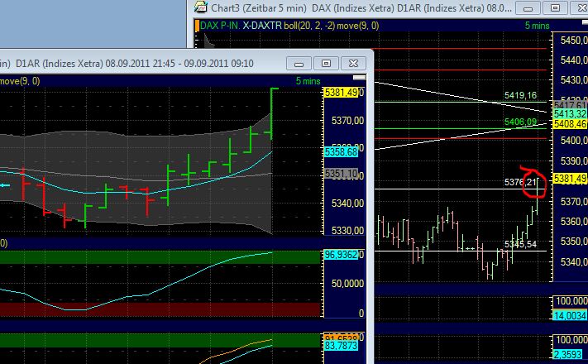Select the front window title '08.09.2011 21:45 - 09.09.2011 09:10'
This screenshot has width=588, height=364.
click(x=179, y=63)
